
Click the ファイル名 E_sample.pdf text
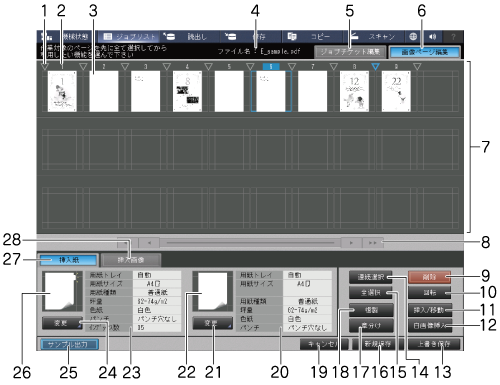(259, 52)
